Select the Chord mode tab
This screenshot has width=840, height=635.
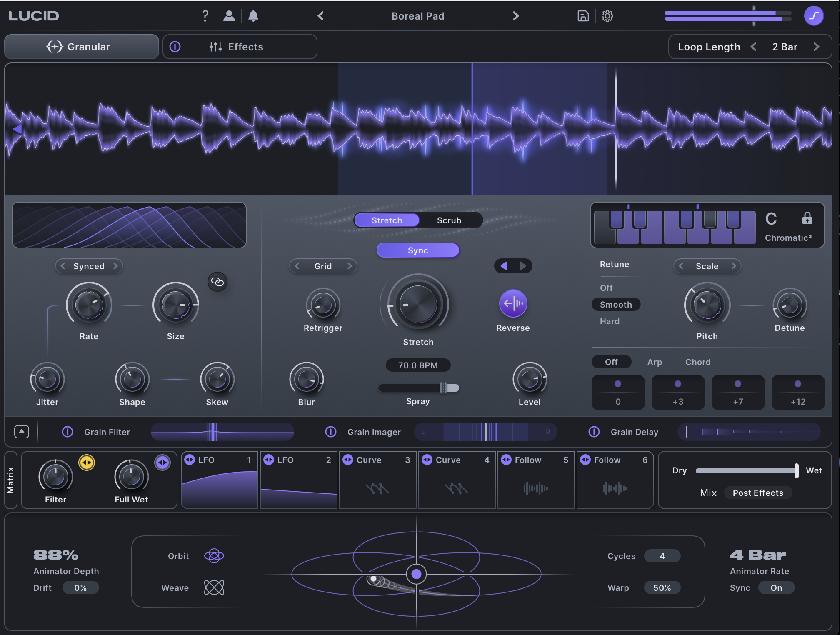click(x=698, y=362)
